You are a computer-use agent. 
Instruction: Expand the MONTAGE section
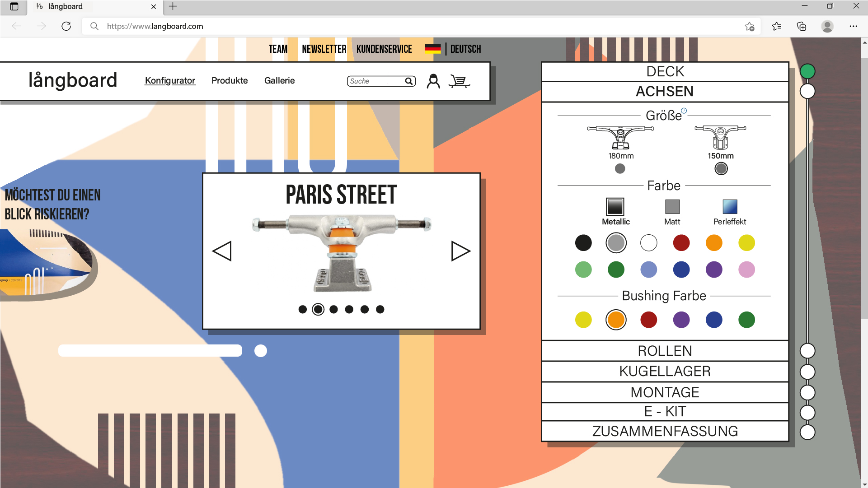tap(665, 392)
